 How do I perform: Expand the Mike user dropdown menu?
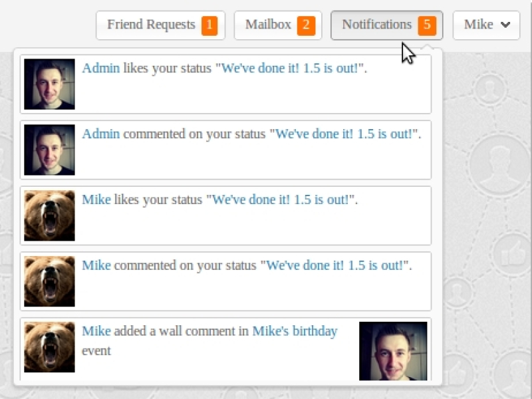pos(486,25)
